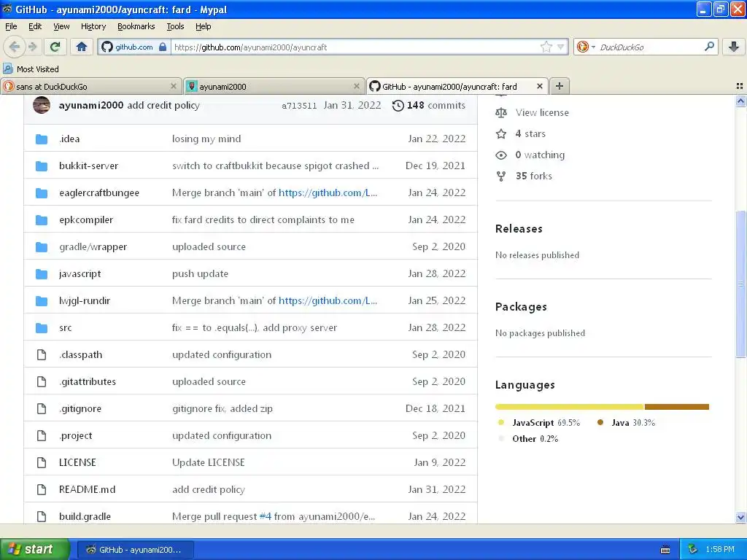Click the github.com site identity lock icon
The width and height of the screenshot is (747, 560).
click(163, 47)
